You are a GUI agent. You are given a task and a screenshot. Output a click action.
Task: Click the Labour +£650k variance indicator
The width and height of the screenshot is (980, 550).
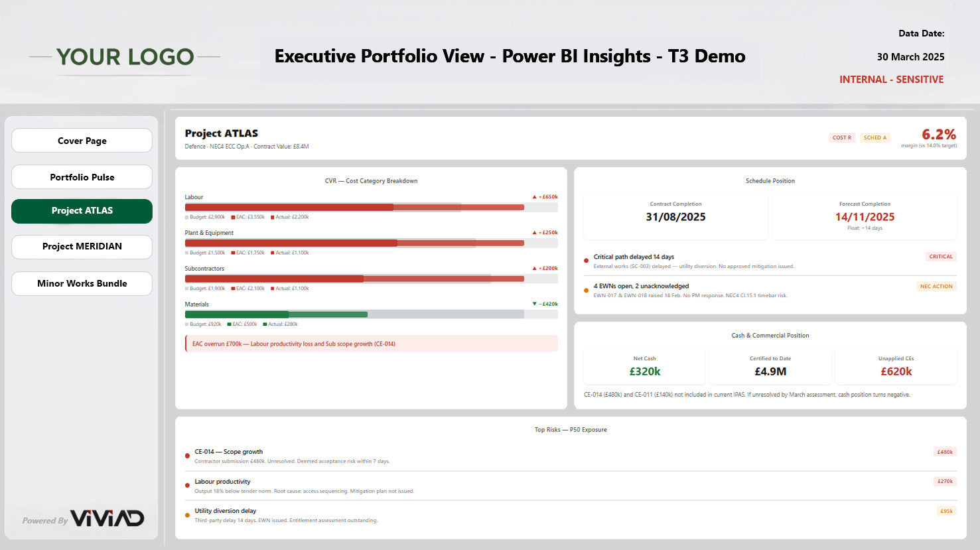(545, 197)
